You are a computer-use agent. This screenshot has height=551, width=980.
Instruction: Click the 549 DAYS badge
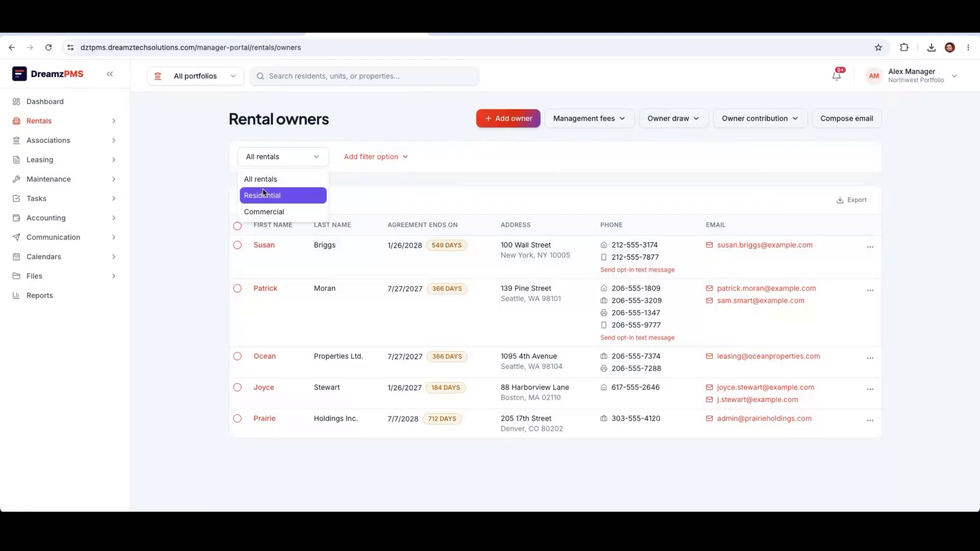[446, 245]
